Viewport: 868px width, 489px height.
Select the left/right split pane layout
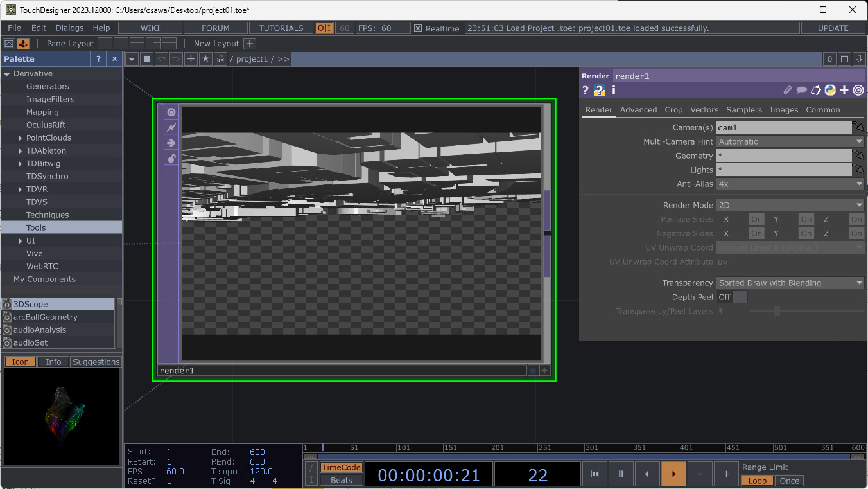[121, 43]
